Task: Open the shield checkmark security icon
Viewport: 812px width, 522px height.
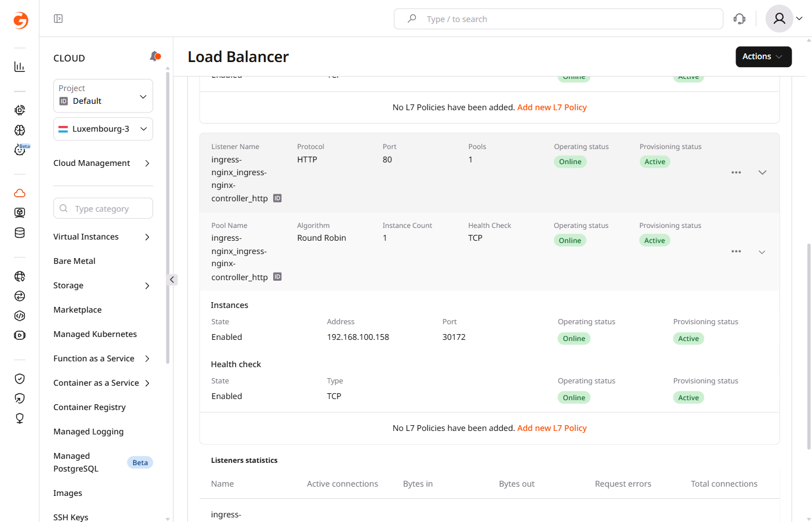Action: (x=20, y=379)
